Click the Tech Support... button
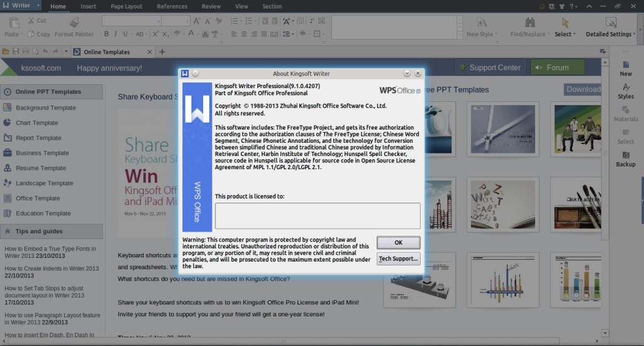Viewport: 644px width, 346px height. 398,259
